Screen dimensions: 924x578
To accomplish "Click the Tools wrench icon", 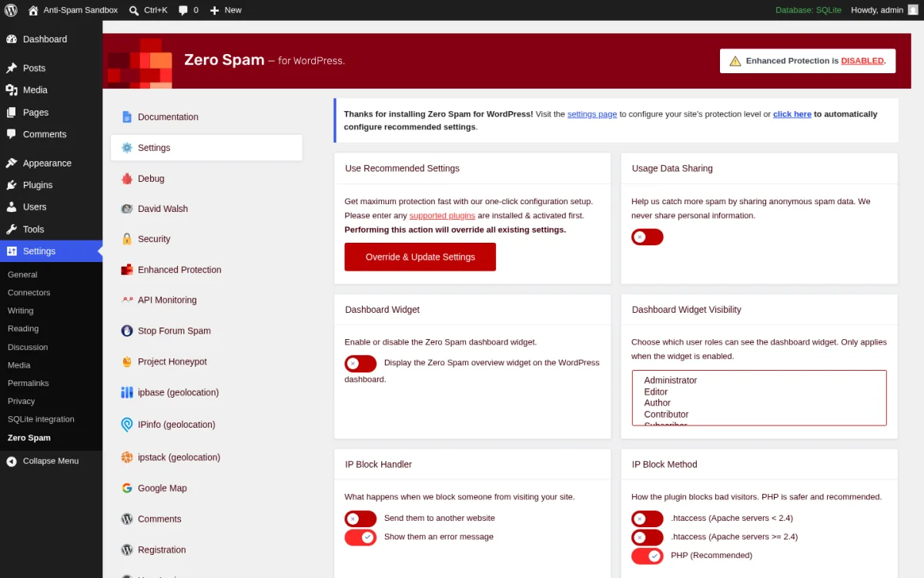I will coord(12,229).
